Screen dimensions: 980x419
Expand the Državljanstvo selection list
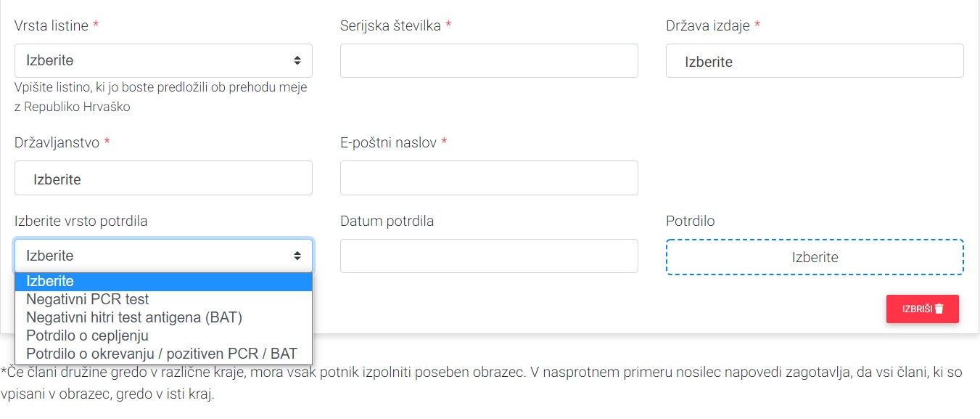pos(163,178)
